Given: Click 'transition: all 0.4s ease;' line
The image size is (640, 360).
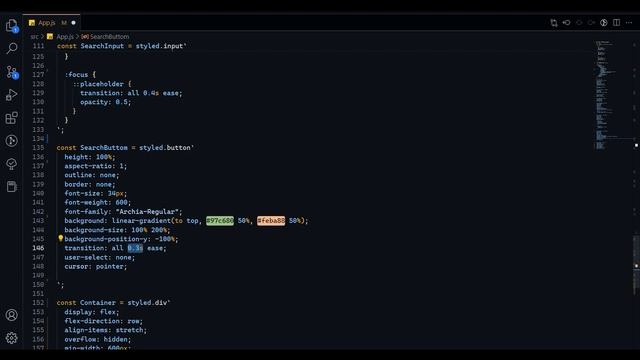Looking at the screenshot, I should point(131,93).
